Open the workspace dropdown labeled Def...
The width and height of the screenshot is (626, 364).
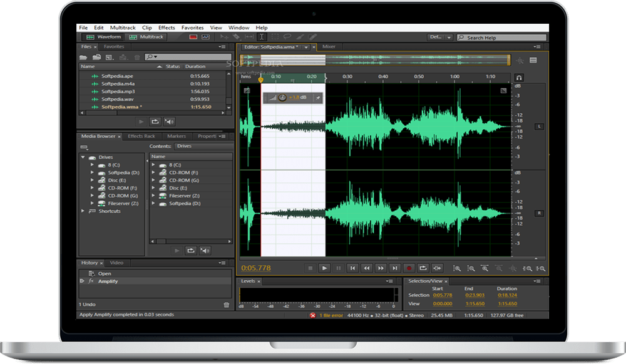(440, 37)
